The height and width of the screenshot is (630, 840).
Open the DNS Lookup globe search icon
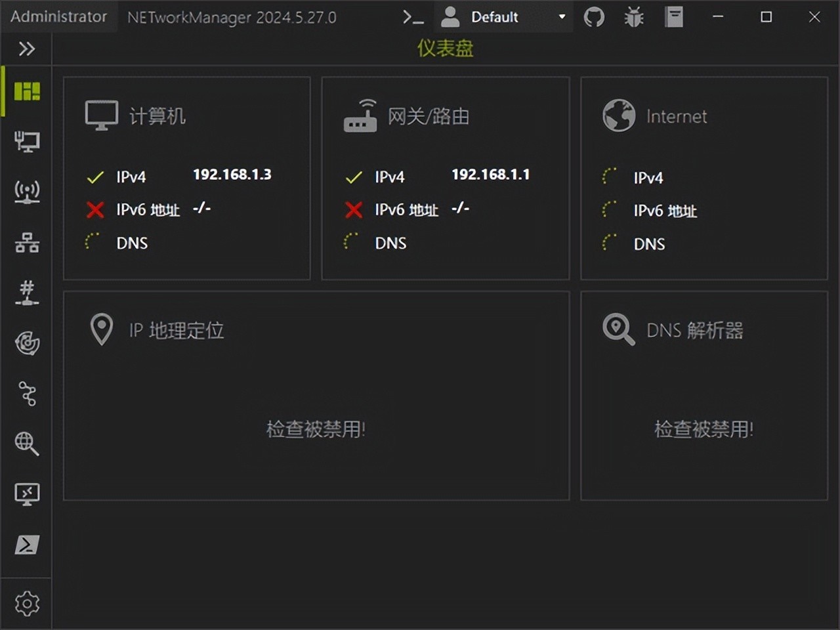[27, 444]
